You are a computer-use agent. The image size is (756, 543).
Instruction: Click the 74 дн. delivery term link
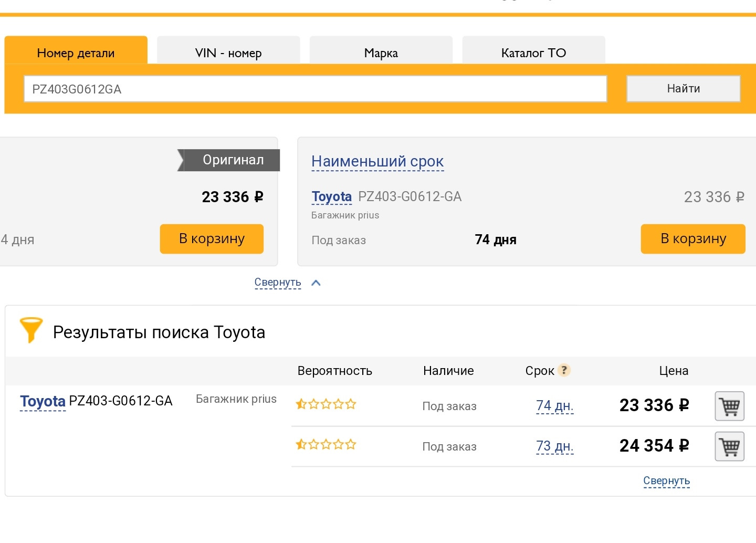(555, 406)
